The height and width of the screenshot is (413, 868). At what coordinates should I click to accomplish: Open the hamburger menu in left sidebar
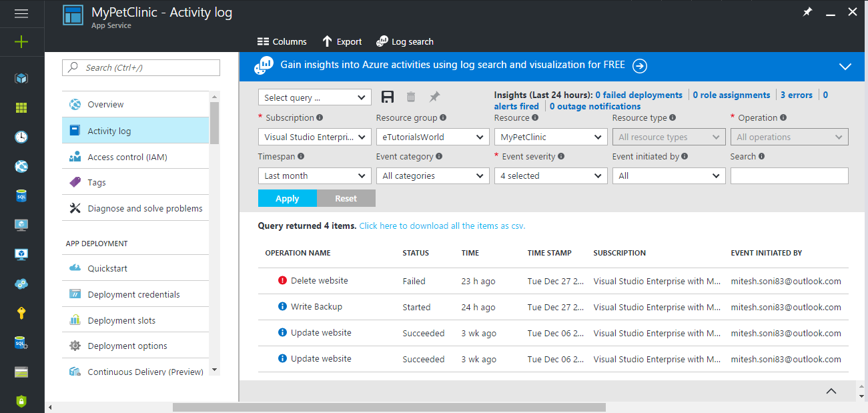point(21,13)
